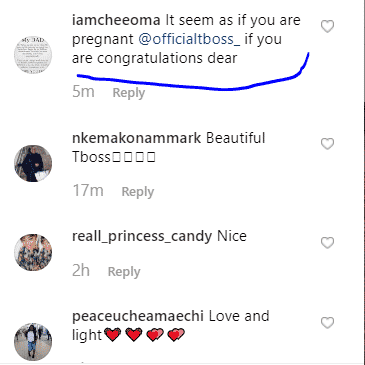Screen dimensions: 365x365
Task: Like reall_princess_candy's comment with the heart
Action: [327, 242]
